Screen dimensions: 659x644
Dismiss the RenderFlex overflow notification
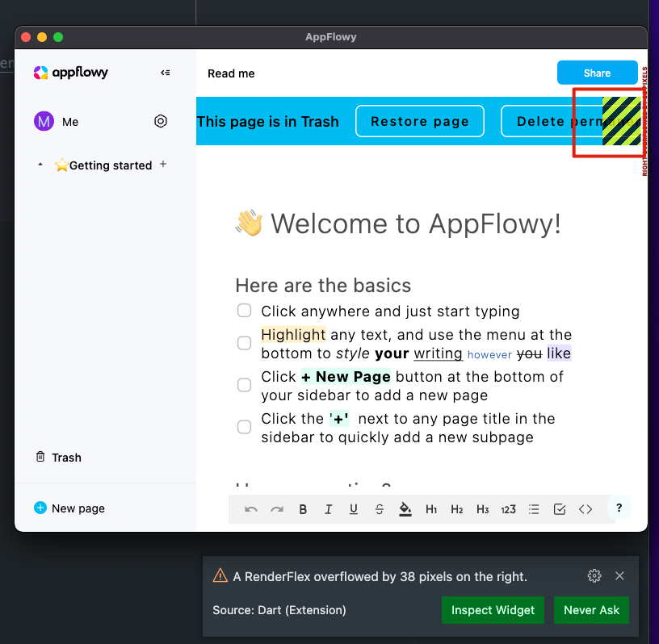coord(619,575)
